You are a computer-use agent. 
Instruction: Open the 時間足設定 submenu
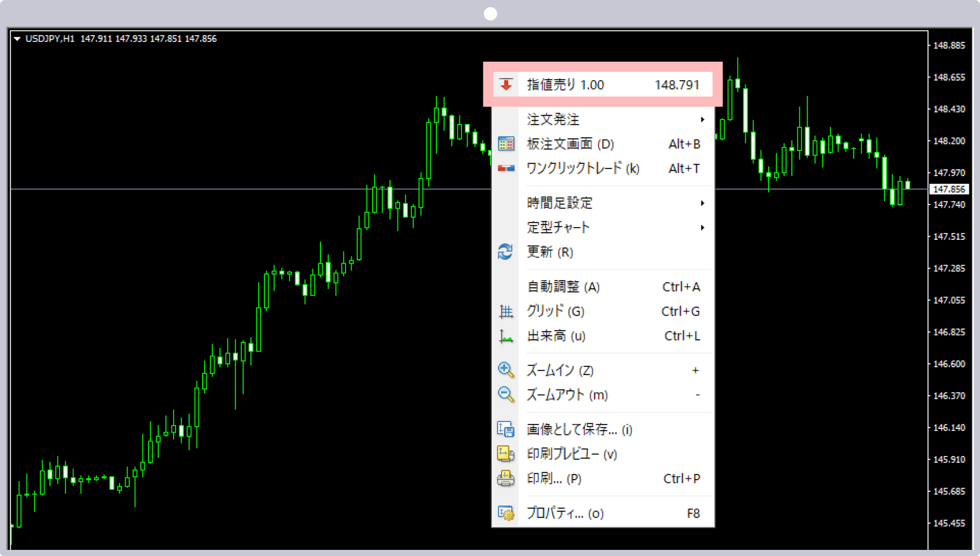[x=603, y=203]
